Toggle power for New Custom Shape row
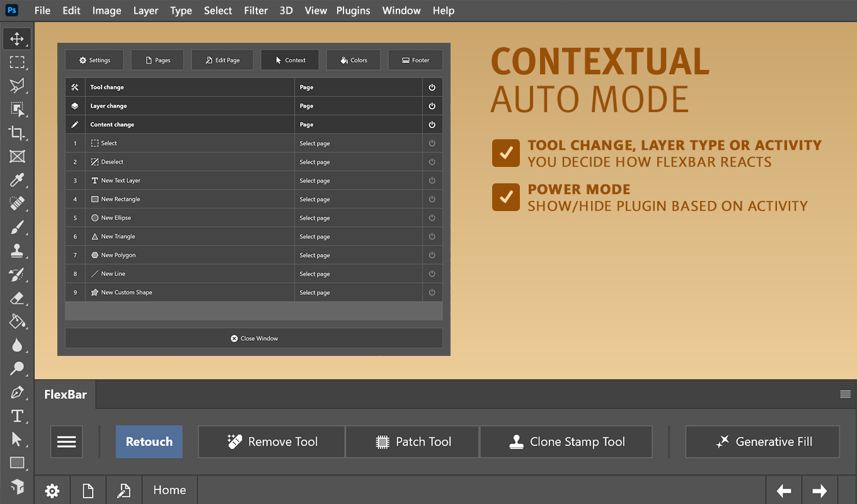Image resolution: width=857 pixels, height=504 pixels. pos(432,292)
